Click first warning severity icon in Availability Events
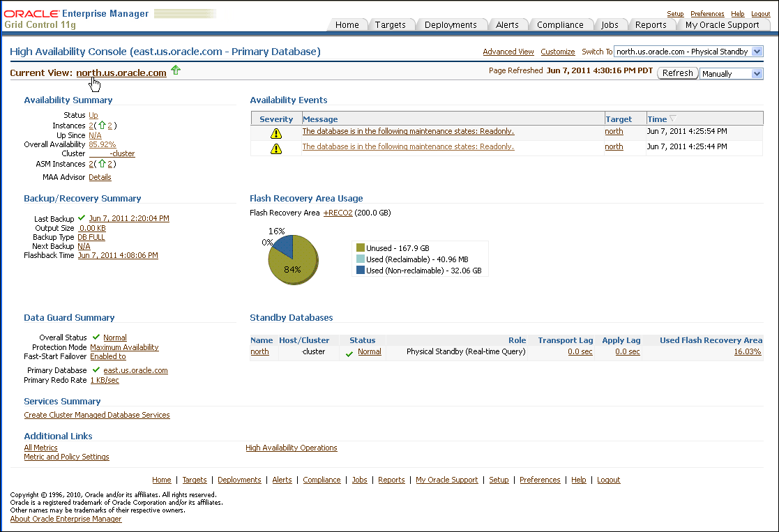This screenshot has height=532, width=779. click(x=276, y=132)
